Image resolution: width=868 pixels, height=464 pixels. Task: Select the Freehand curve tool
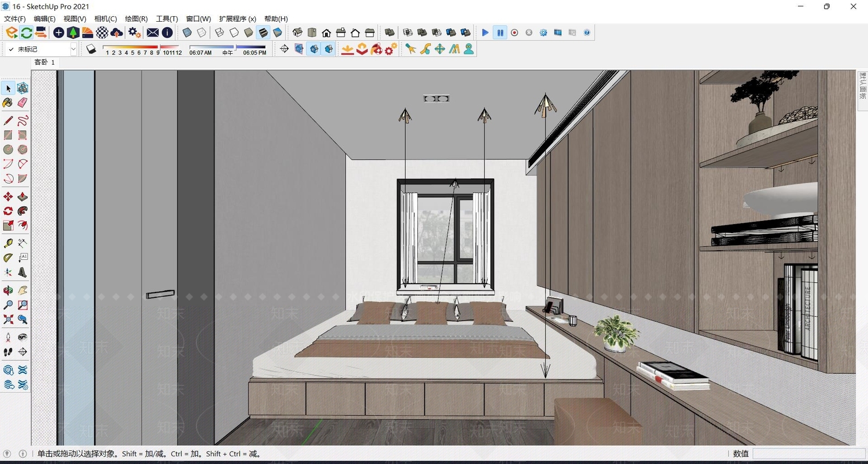point(22,120)
